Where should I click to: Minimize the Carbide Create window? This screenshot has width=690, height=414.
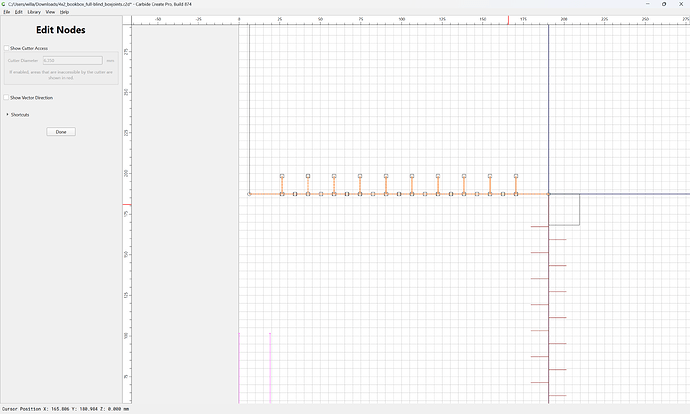click(x=647, y=4)
